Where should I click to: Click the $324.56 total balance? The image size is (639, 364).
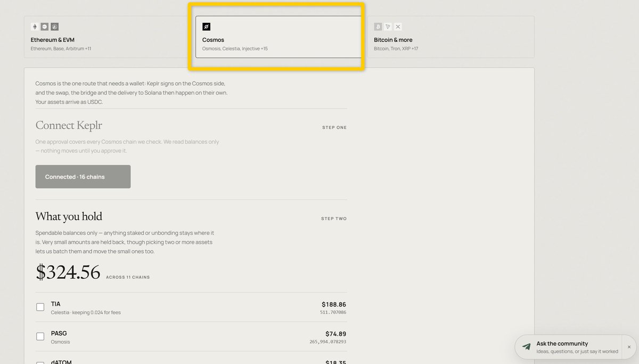[68, 272]
